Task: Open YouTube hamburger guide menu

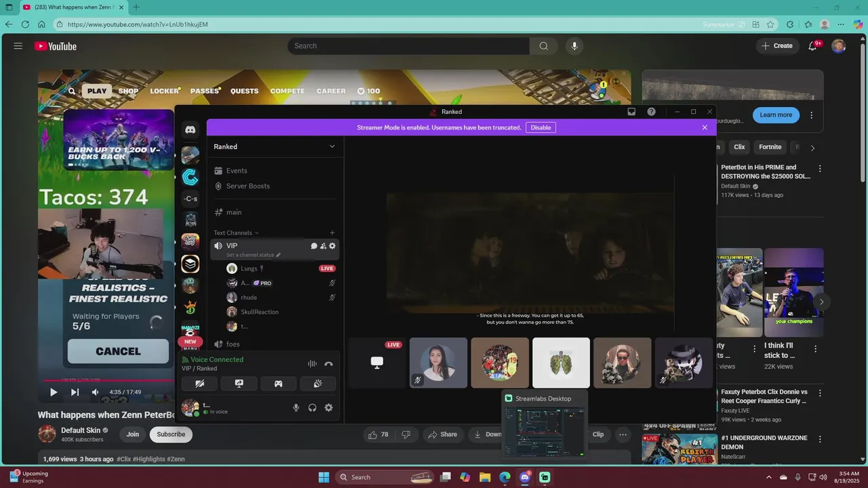Action: coord(18,46)
